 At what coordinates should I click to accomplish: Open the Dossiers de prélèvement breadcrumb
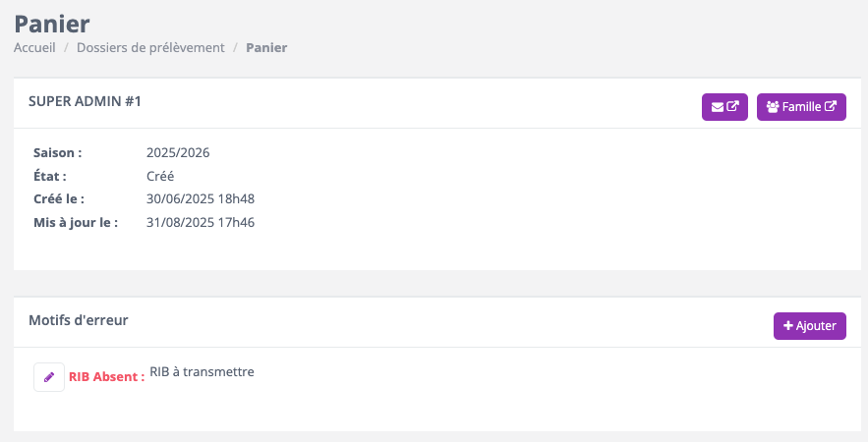(x=150, y=47)
